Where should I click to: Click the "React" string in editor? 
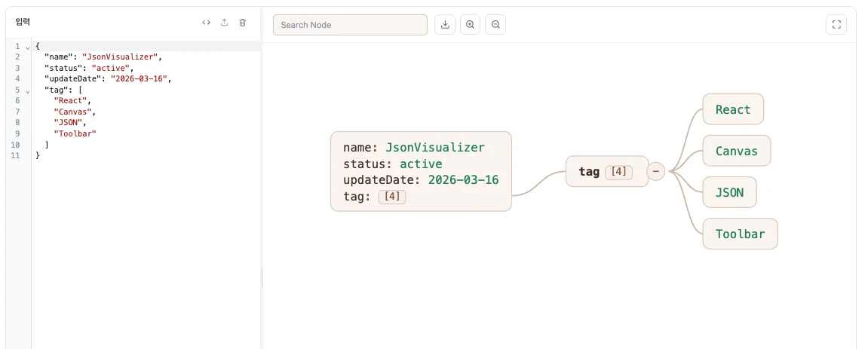70,101
